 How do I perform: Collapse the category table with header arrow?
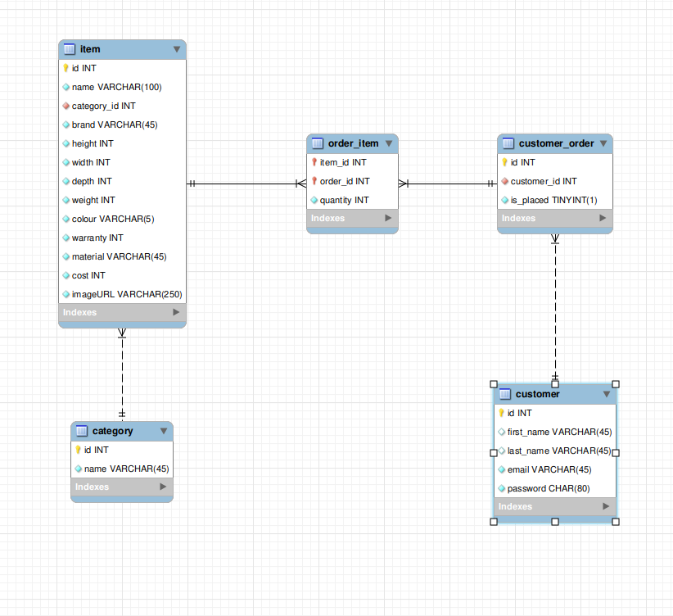point(164,431)
